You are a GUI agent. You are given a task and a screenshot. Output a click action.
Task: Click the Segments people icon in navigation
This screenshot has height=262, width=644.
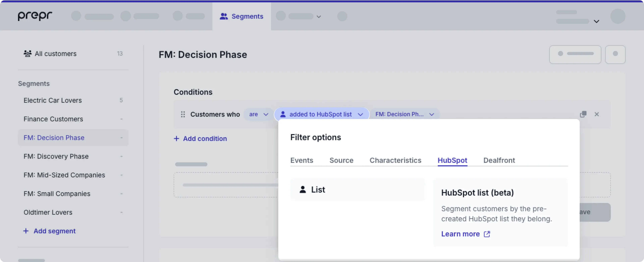click(224, 16)
